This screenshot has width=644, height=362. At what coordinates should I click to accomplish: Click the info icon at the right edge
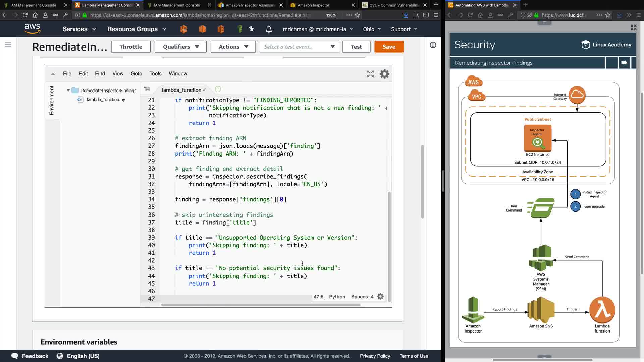(x=433, y=45)
